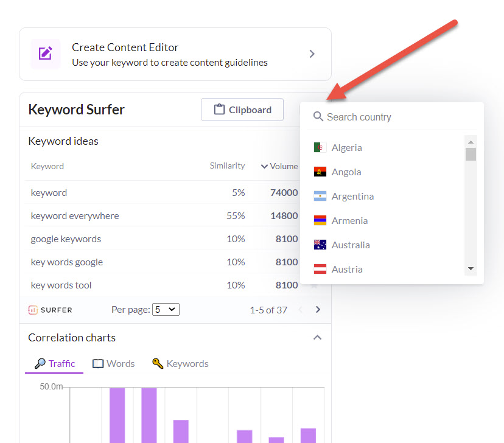This screenshot has height=443, width=504.
Task: Select the Argentina flag icon
Action: click(321, 196)
